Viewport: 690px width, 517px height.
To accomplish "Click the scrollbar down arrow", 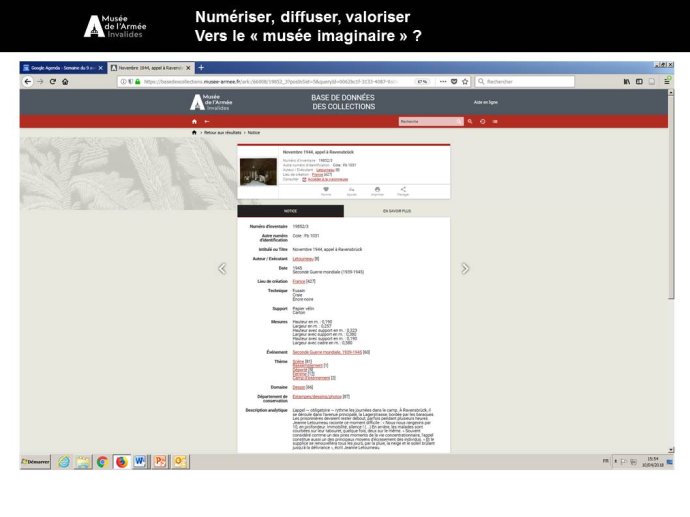I will (x=671, y=450).
